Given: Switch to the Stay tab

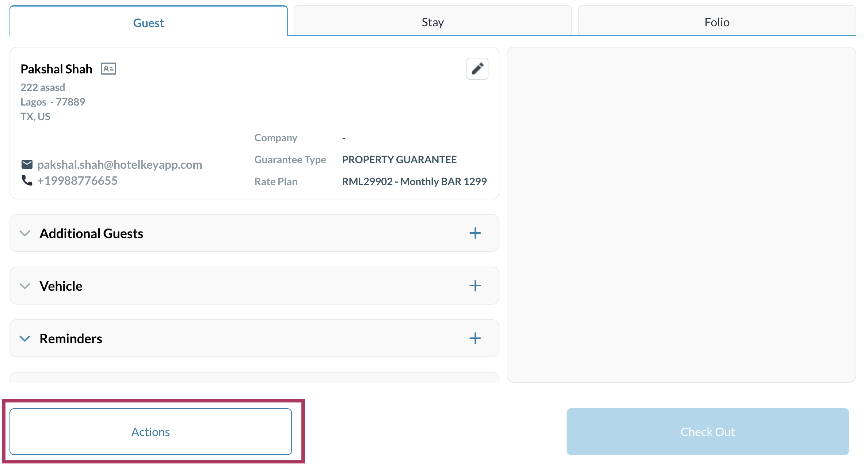Looking at the screenshot, I should [433, 22].
